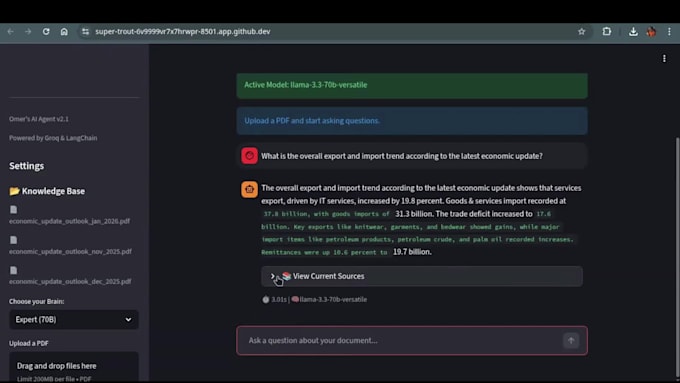Click the Knowledge Base heading
The height and width of the screenshot is (383, 680).
47,191
